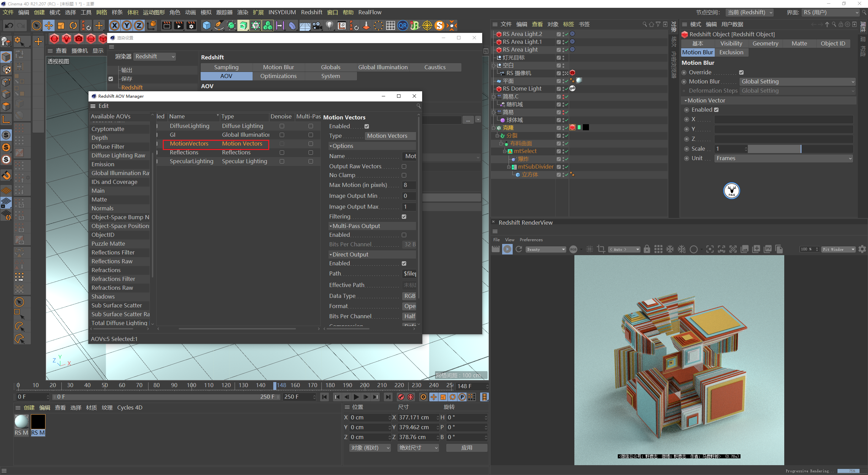Screen dimensions: 868x475
Task: Uncheck Motion Blur Override checkbox
Action: coord(742,72)
